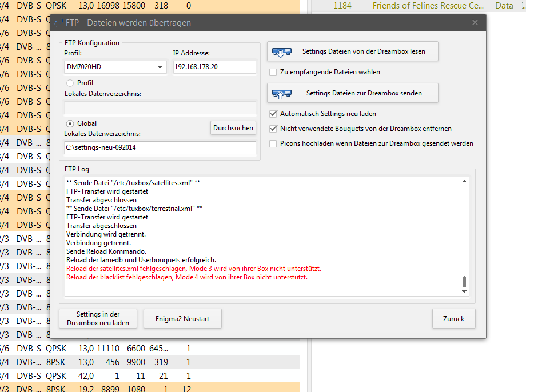Click the Enigma2 Neustart button
The image size is (546, 392).
[182, 319]
